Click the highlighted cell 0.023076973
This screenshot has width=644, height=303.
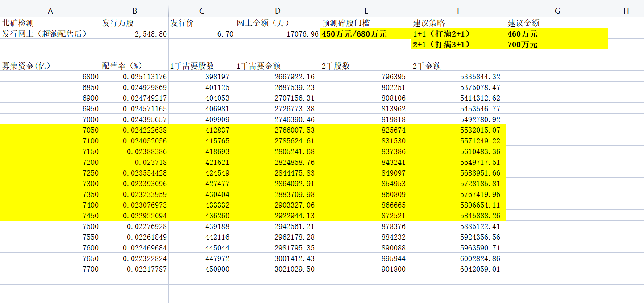[x=134, y=205]
